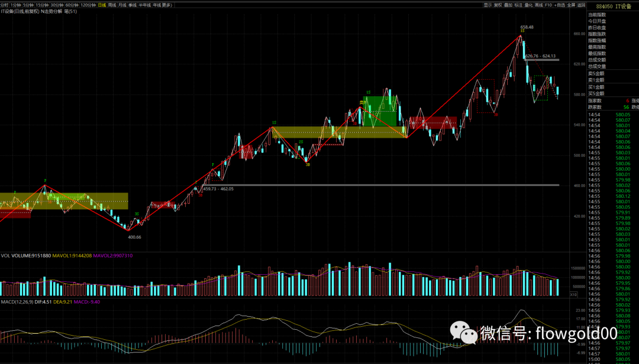Click the MAVOL2:9907310 value label
Screen dimensions: 639x364
click(x=113, y=256)
